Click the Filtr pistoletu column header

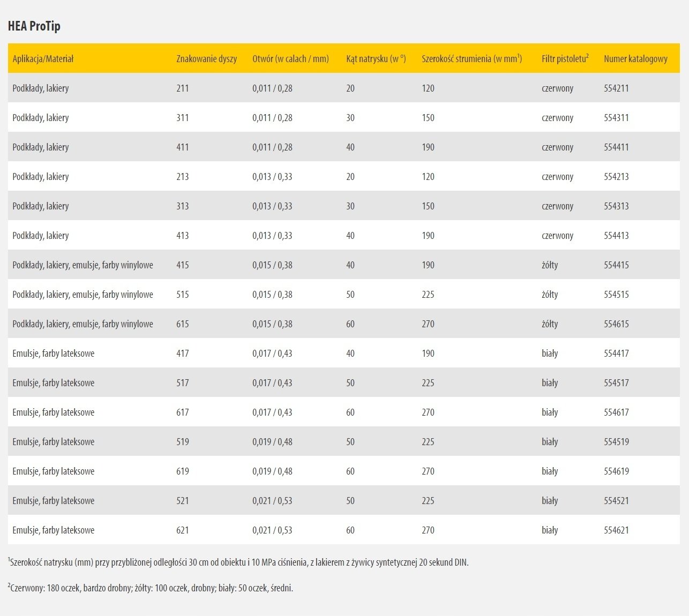click(565, 59)
